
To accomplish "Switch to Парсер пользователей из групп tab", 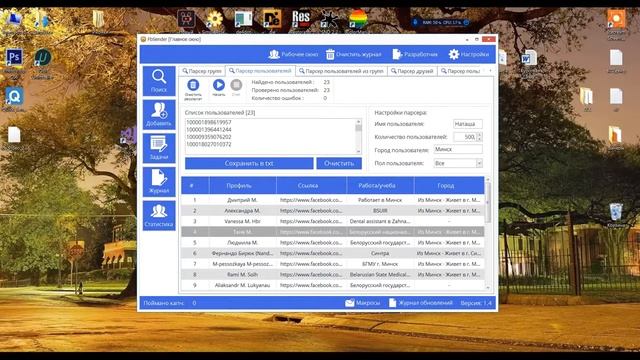I will pyautogui.click(x=341, y=71).
